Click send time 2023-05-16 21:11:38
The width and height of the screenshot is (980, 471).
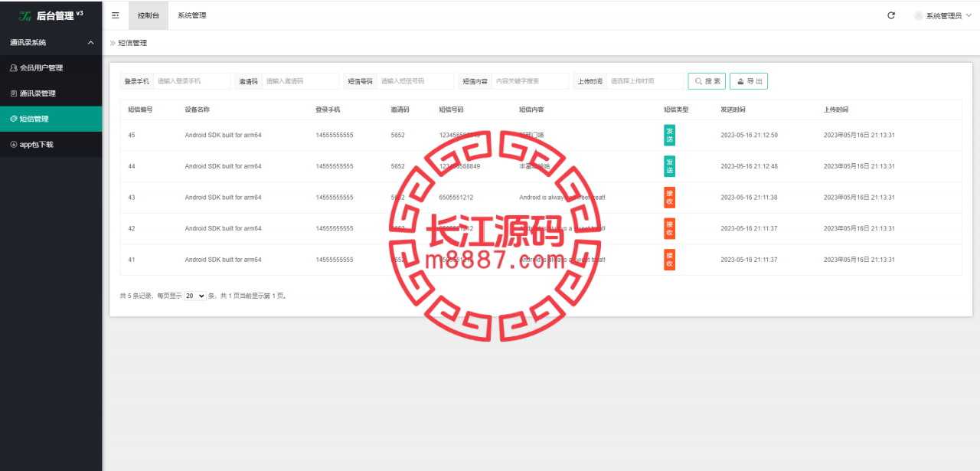coord(749,198)
